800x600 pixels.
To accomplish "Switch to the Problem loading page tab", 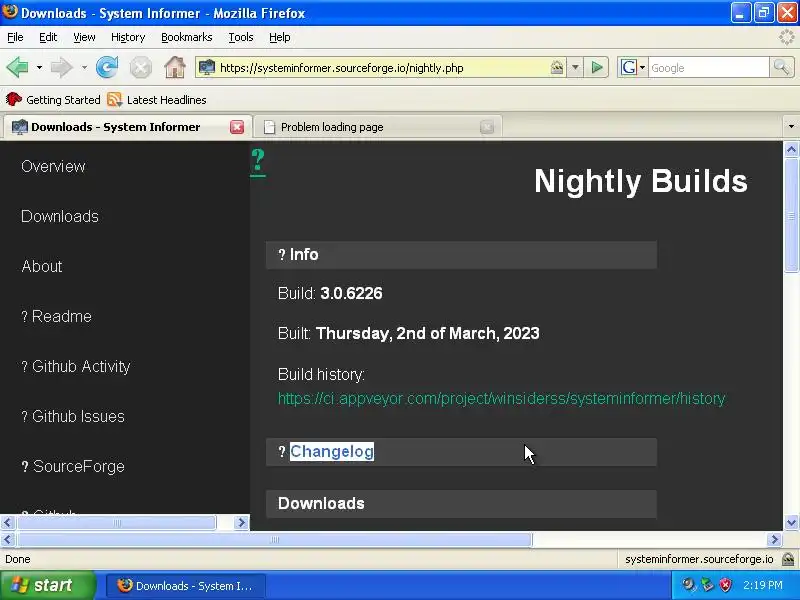I will pos(378,127).
